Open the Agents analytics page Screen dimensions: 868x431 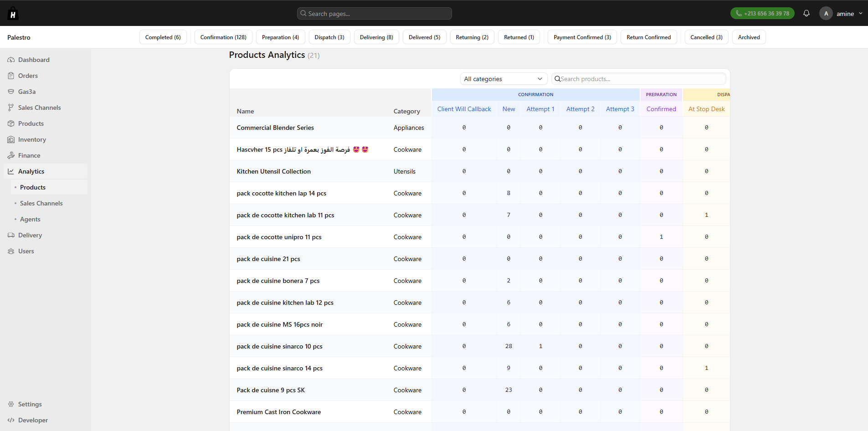pyautogui.click(x=30, y=219)
